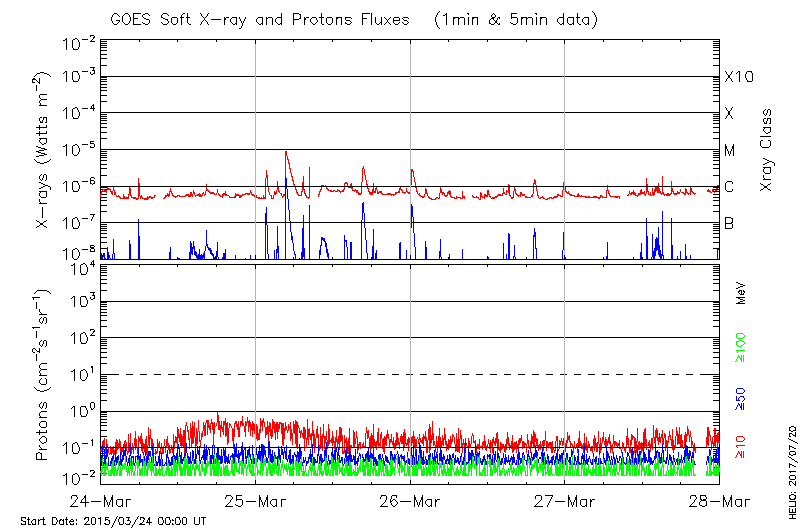This screenshot has width=800, height=530.
Task: Select the 26-Mar date tick label
Action: click(410, 500)
